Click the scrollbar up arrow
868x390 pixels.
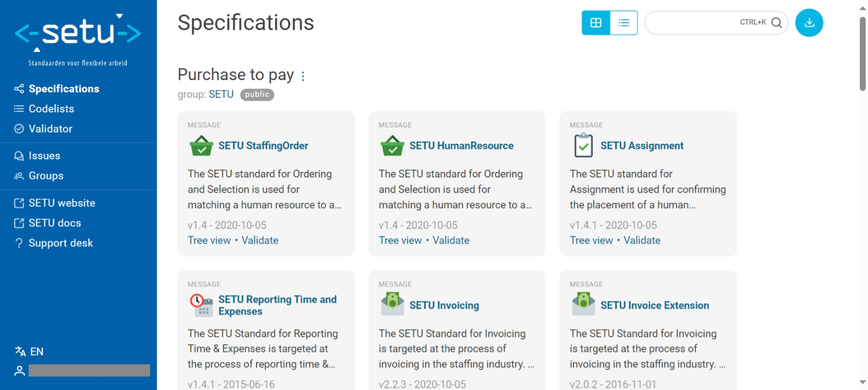[862, 8]
